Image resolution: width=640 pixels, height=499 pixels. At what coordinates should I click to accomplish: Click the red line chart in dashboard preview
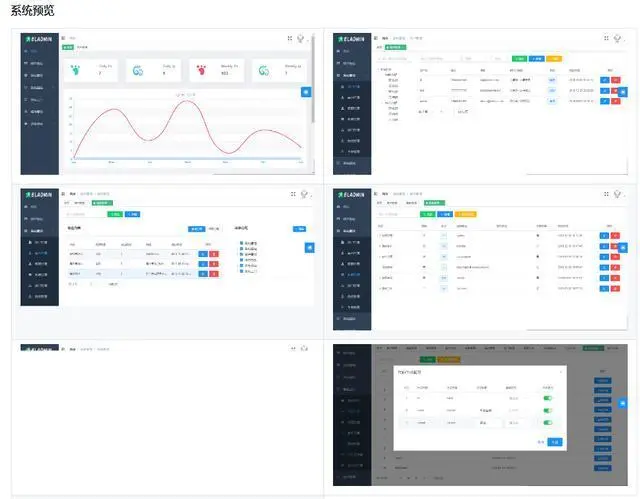coord(187,127)
